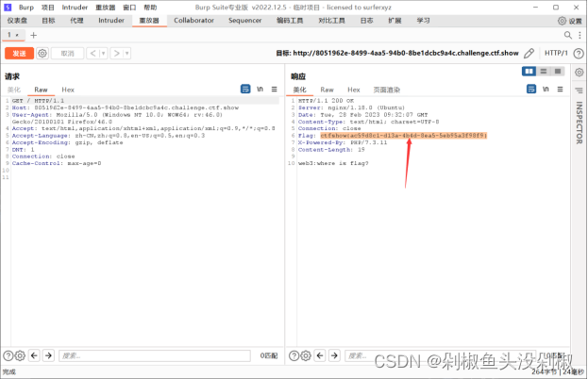588x379 pixels.
Task: Edit target with the pencil icon
Action: point(529,53)
